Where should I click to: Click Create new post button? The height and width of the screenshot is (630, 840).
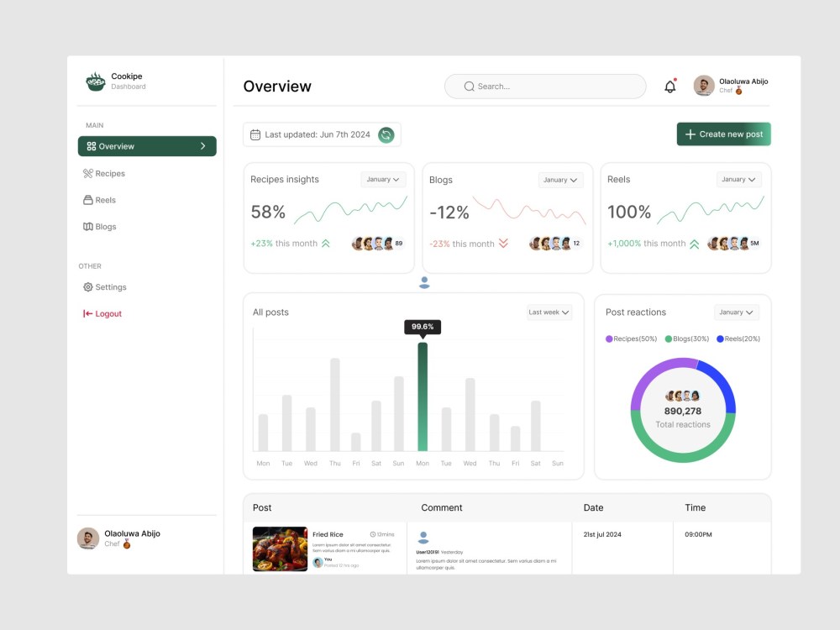pyautogui.click(x=724, y=134)
